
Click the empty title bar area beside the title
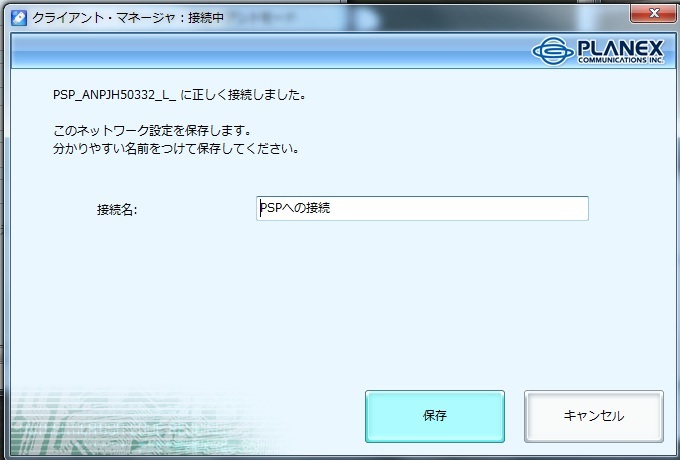click(x=425, y=18)
